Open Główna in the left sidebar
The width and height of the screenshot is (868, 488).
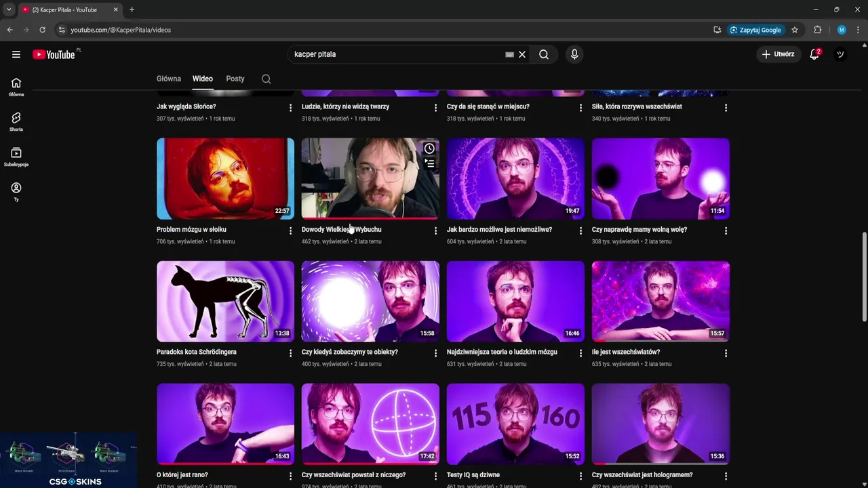tap(16, 87)
